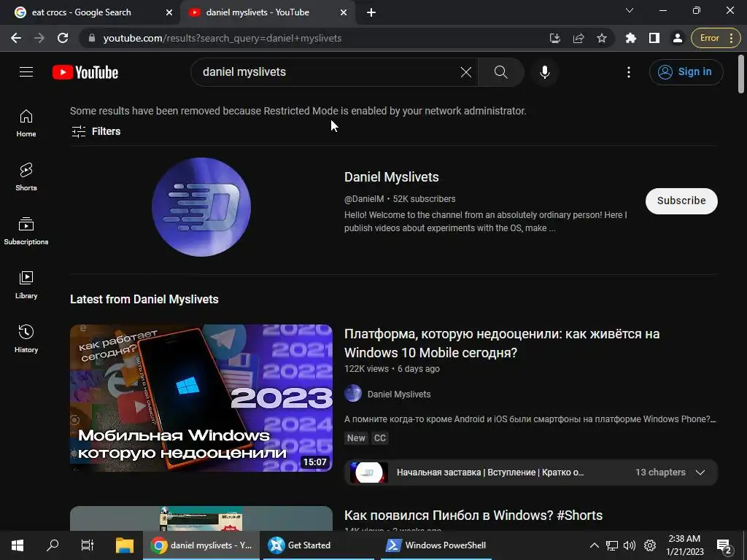Click the @DanielM channel handle

[x=364, y=199]
